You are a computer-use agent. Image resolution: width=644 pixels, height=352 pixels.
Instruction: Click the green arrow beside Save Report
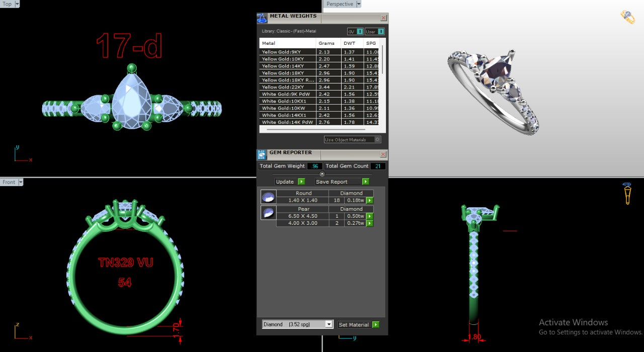(x=365, y=182)
